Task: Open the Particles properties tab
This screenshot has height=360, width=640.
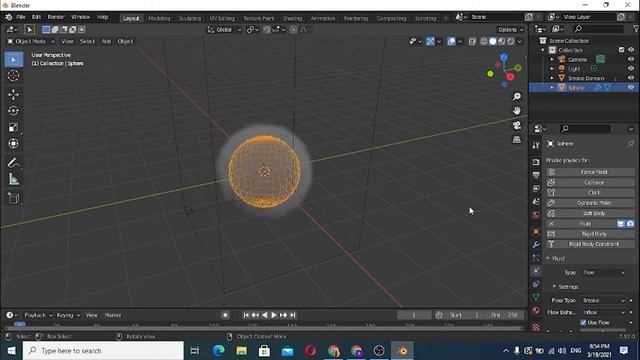Action: [536, 258]
